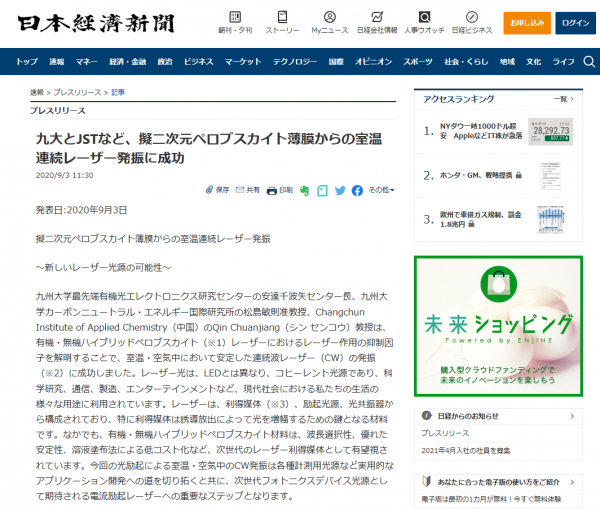
Task: Expand the その他 share options dropdown
Action: [x=381, y=190]
